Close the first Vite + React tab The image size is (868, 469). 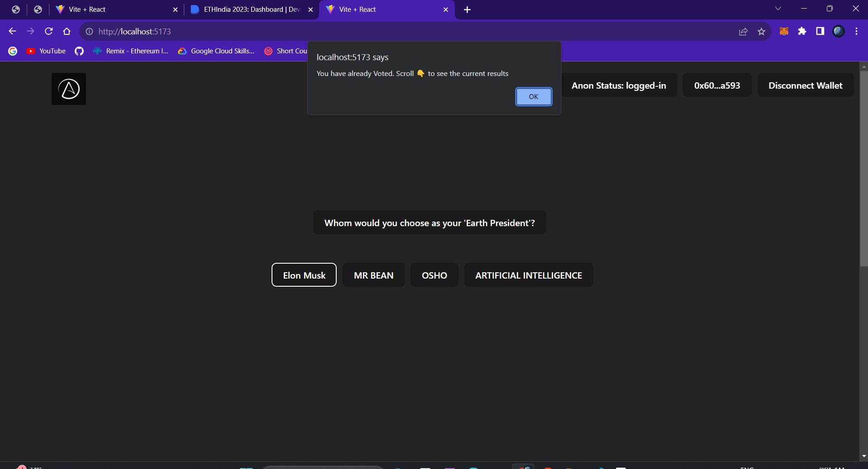pos(175,9)
